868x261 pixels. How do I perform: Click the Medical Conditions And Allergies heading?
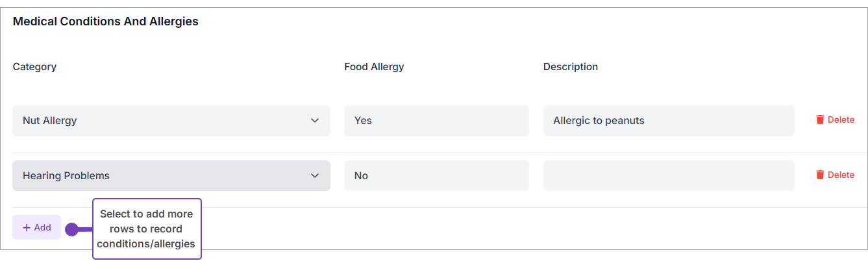106,21
